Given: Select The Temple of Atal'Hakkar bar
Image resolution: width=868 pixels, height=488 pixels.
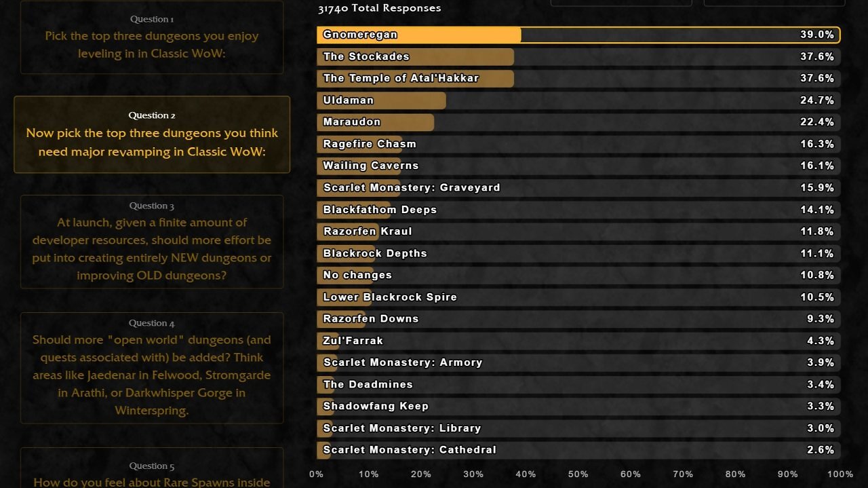Looking at the screenshot, I should click(x=578, y=79).
